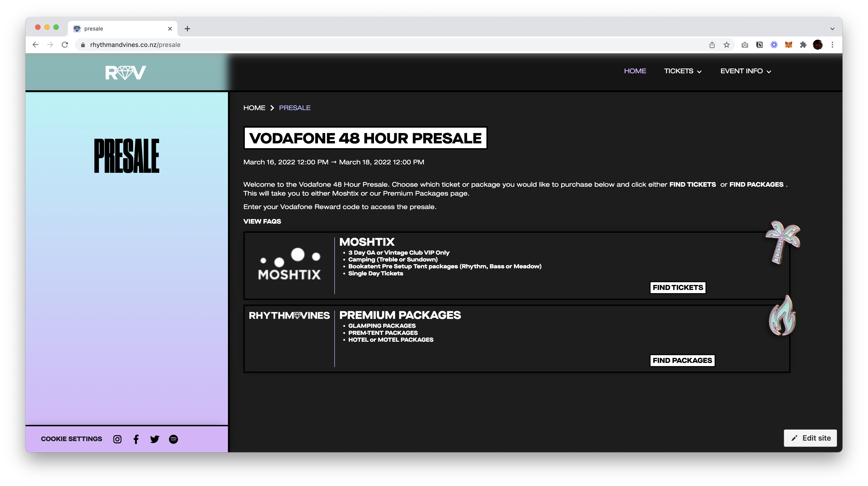Go to the HOME nav item
The width and height of the screenshot is (868, 486).
[635, 71]
